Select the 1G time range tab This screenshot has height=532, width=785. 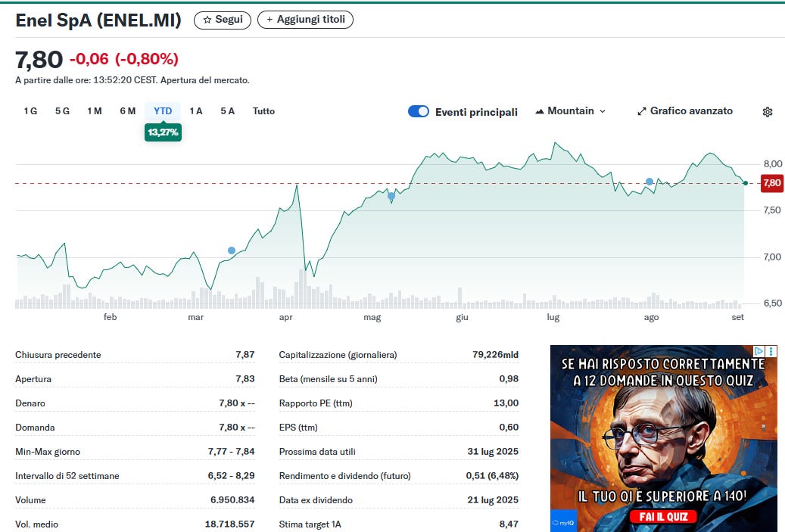pyautogui.click(x=30, y=111)
